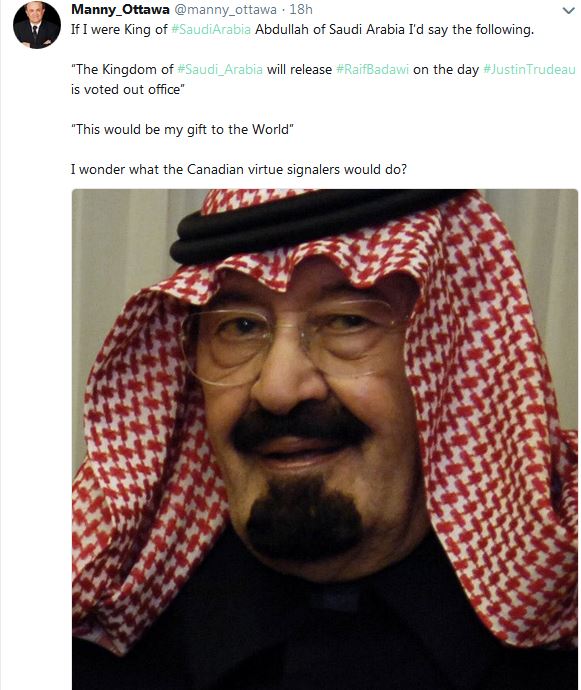The height and width of the screenshot is (690, 581).
Task: Select the words "The Kingdom of"
Action: 123,70
